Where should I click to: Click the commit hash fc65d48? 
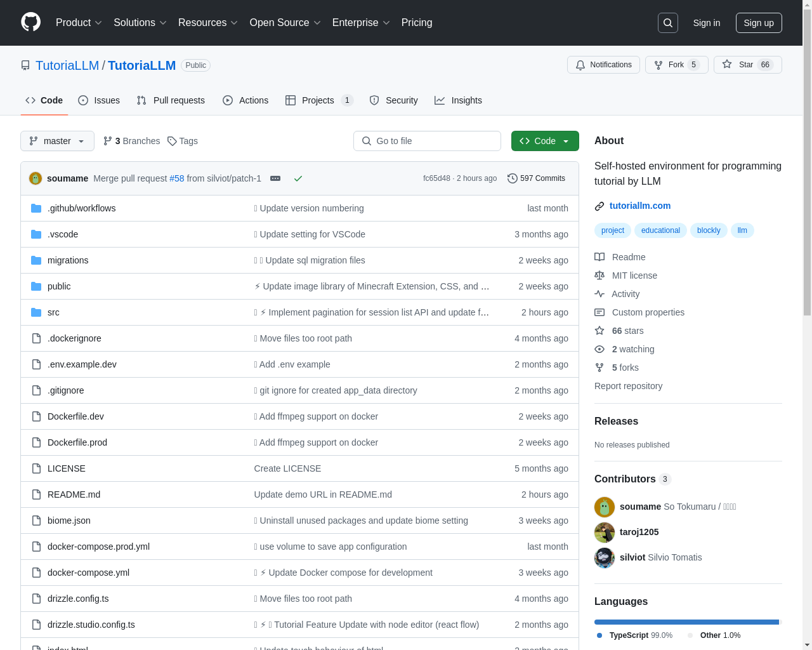coord(436,178)
